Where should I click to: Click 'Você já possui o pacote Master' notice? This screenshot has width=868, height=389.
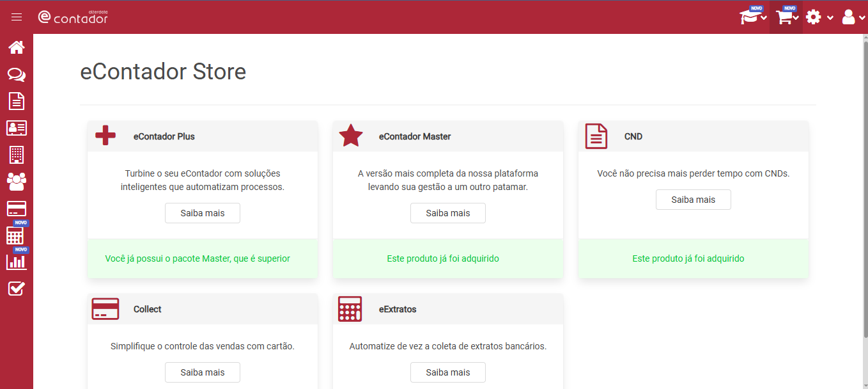click(198, 258)
